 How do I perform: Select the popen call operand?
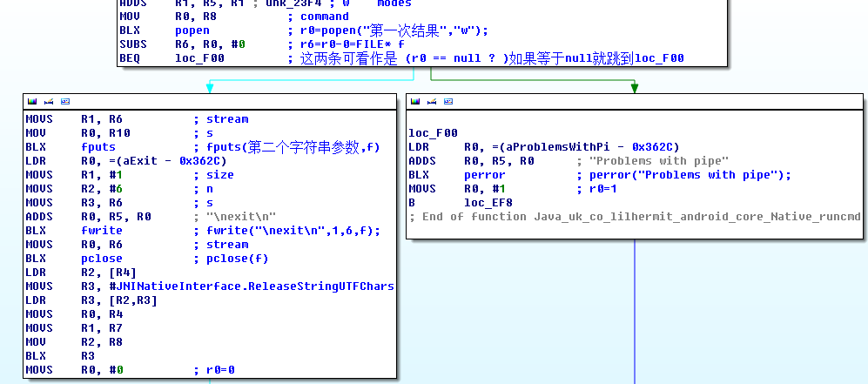[x=192, y=30]
